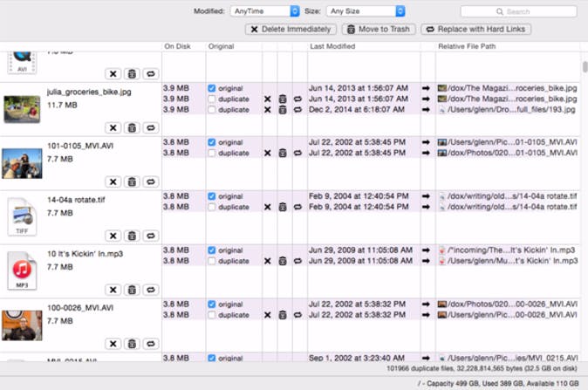The height and width of the screenshot is (390, 588).
Task: Uncheck original for 10 It's Kickin' In.mp3
Action: click(211, 250)
